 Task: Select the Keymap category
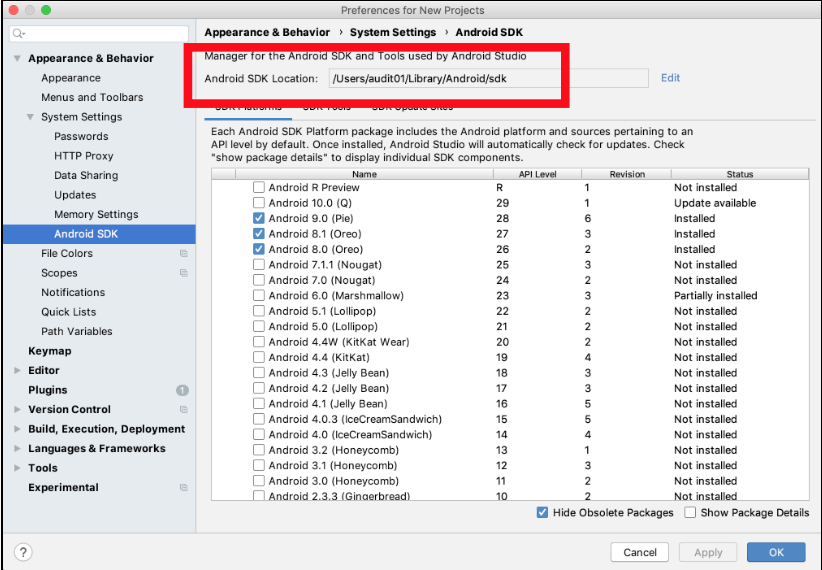point(50,351)
